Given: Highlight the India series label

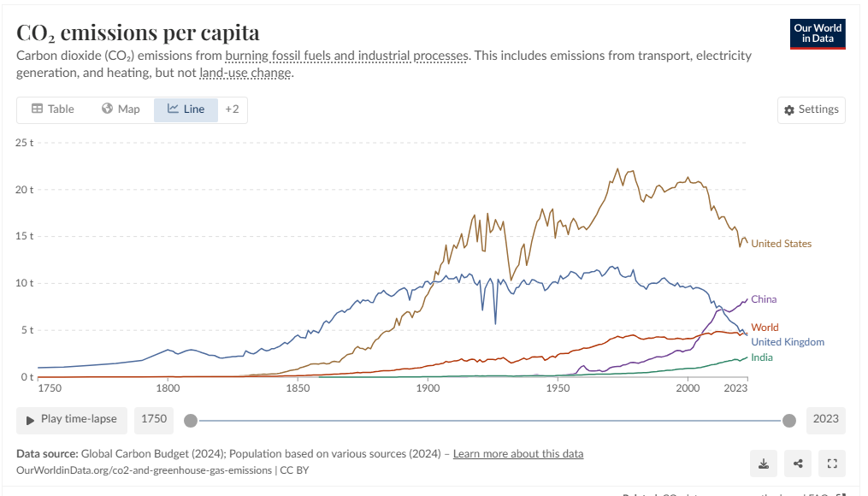Looking at the screenshot, I should (x=761, y=357).
